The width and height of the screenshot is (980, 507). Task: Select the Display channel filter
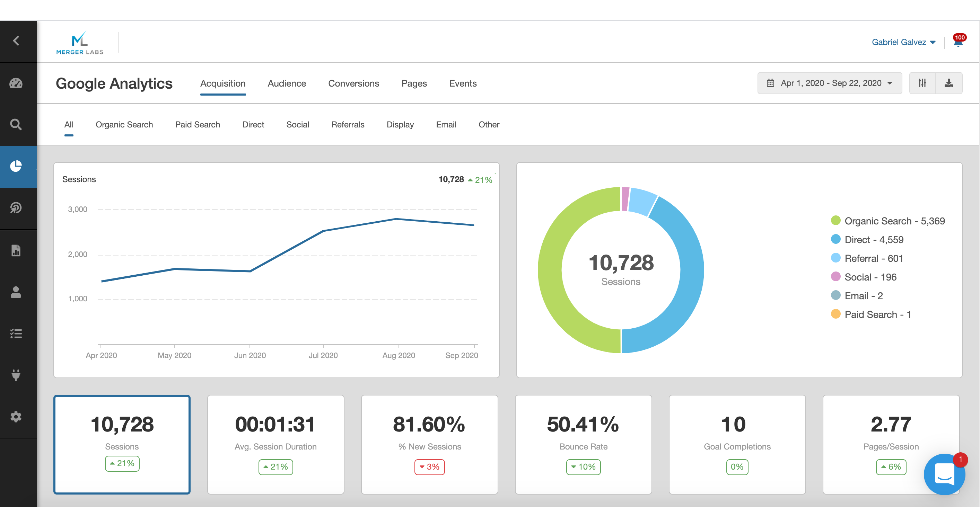400,124
